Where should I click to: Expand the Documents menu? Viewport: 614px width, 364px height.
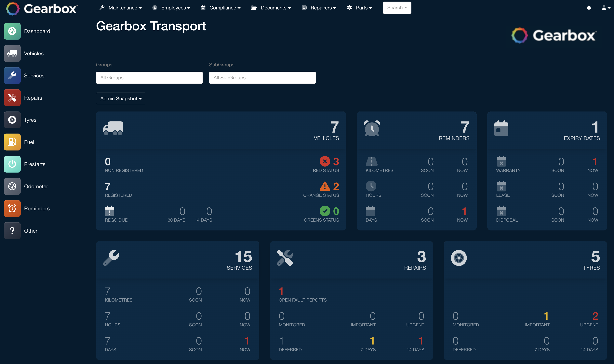271,8
